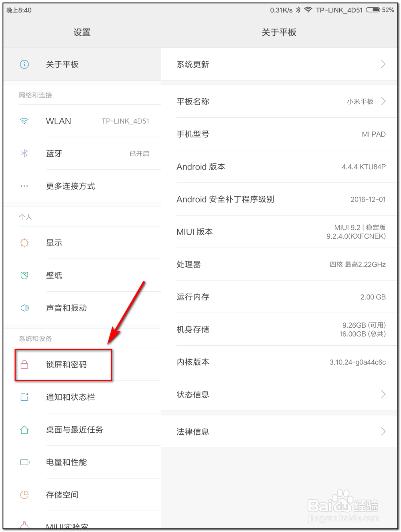Click the Bluetooth icon in settings list
The width and height of the screenshot is (401, 532).
pyautogui.click(x=24, y=153)
